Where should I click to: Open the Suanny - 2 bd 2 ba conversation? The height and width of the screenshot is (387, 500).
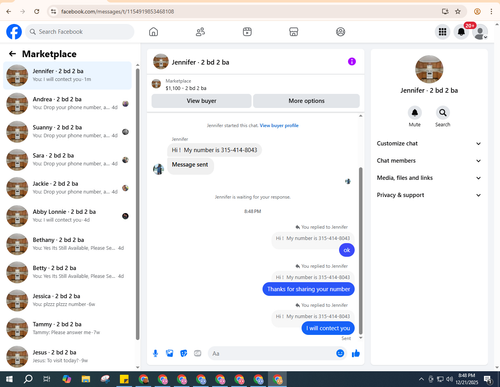pos(67,132)
